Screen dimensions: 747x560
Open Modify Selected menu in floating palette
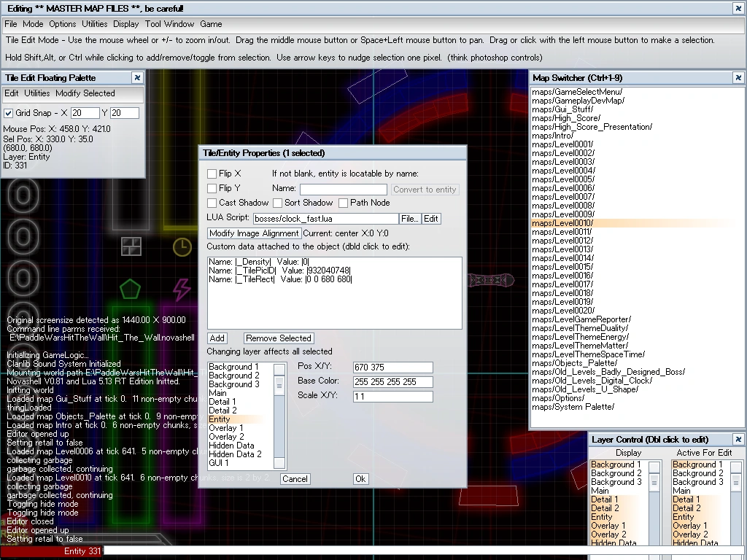click(85, 93)
